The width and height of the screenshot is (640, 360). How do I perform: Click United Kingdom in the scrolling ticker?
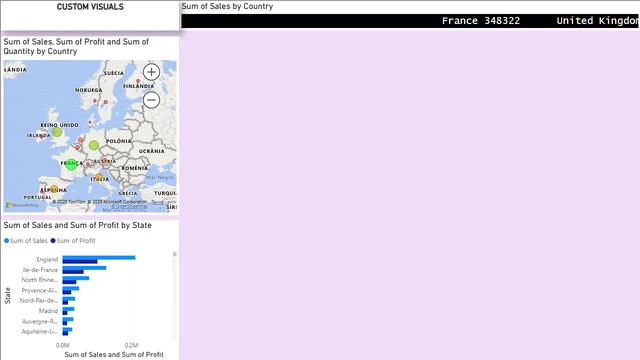click(598, 21)
